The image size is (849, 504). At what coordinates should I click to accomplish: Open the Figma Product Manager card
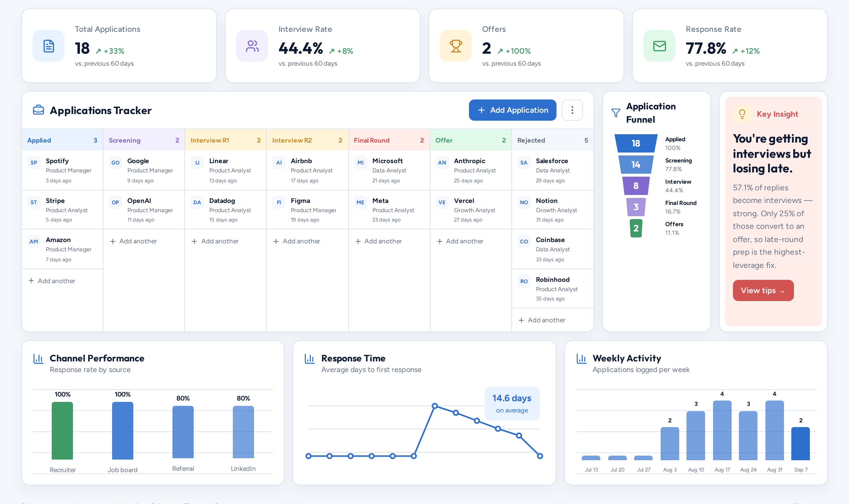point(307,210)
